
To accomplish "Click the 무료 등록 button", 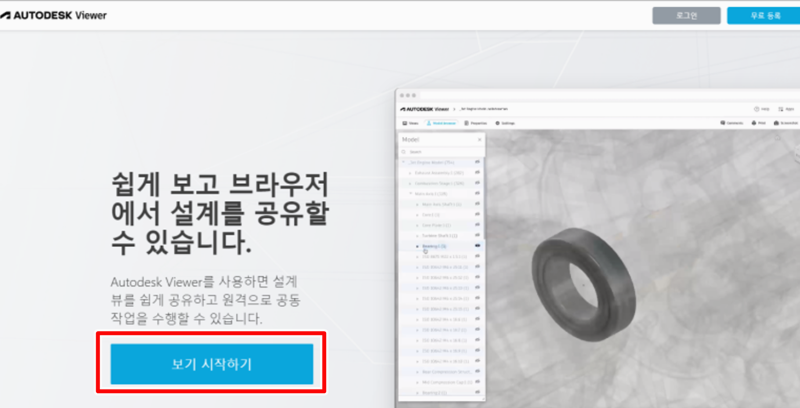I will (x=765, y=15).
